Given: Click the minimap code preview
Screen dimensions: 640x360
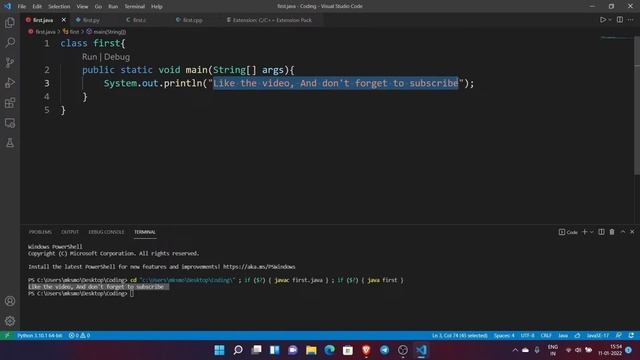Looking at the screenshot, I should (x=616, y=38).
